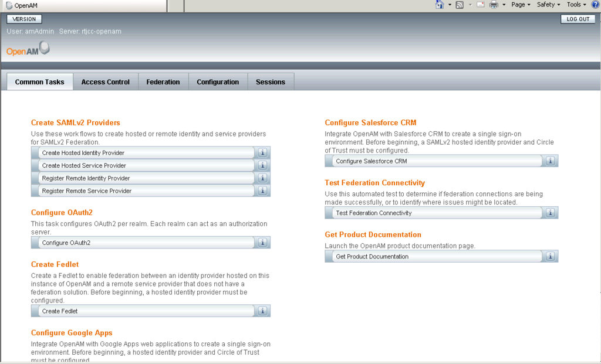Click the Read Mail icon
The width and height of the screenshot is (601, 364).
[x=481, y=4]
